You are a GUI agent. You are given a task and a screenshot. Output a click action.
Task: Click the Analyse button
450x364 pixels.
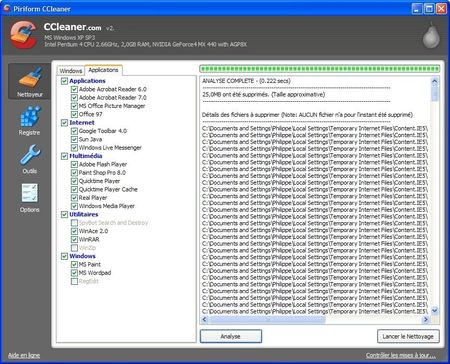pos(231,336)
